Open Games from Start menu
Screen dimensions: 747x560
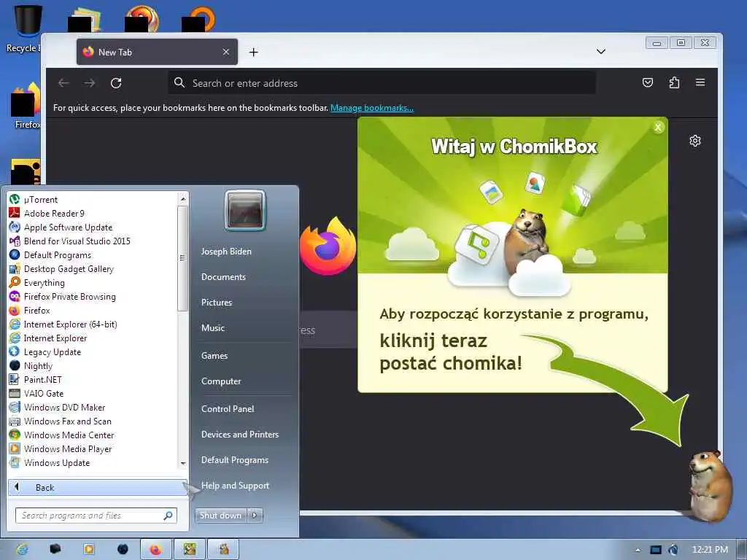pyautogui.click(x=214, y=356)
